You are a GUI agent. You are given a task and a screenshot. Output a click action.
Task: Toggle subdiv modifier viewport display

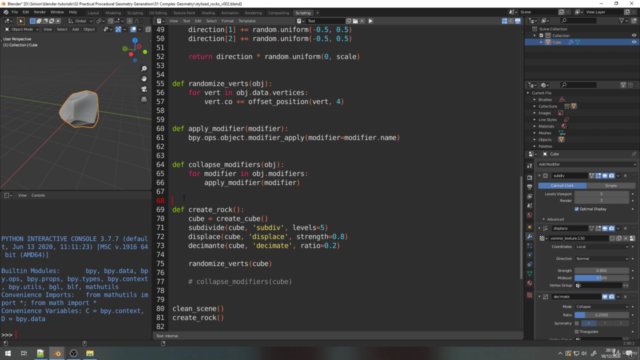(x=605, y=176)
